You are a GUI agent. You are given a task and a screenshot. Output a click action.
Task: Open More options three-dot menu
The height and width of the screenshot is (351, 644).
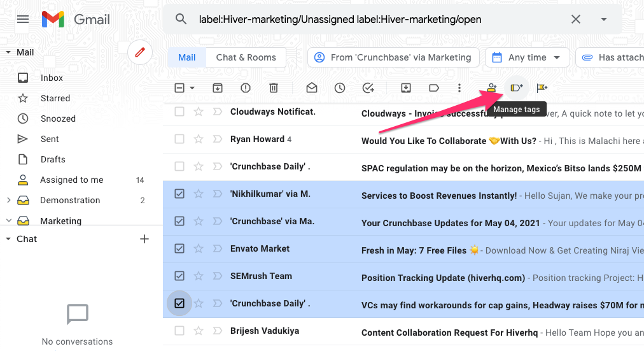pyautogui.click(x=459, y=87)
